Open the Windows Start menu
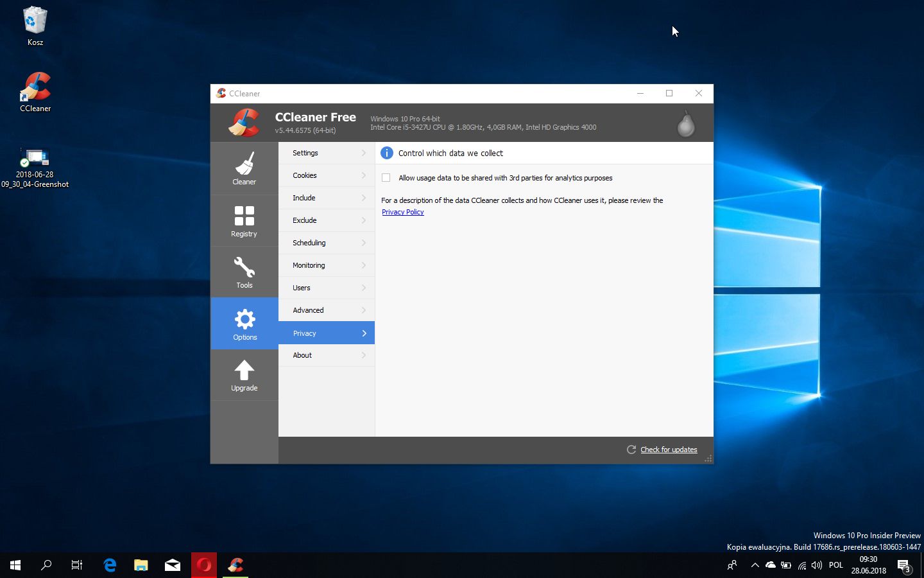The height and width of the screenshot is (578, 924). tap(15, 565)
